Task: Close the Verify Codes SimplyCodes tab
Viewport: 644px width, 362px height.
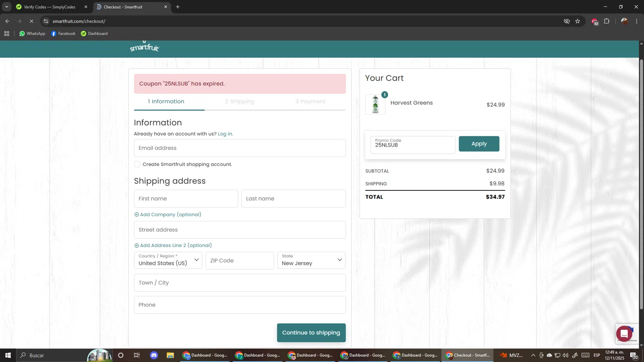Action: (85, 7)
